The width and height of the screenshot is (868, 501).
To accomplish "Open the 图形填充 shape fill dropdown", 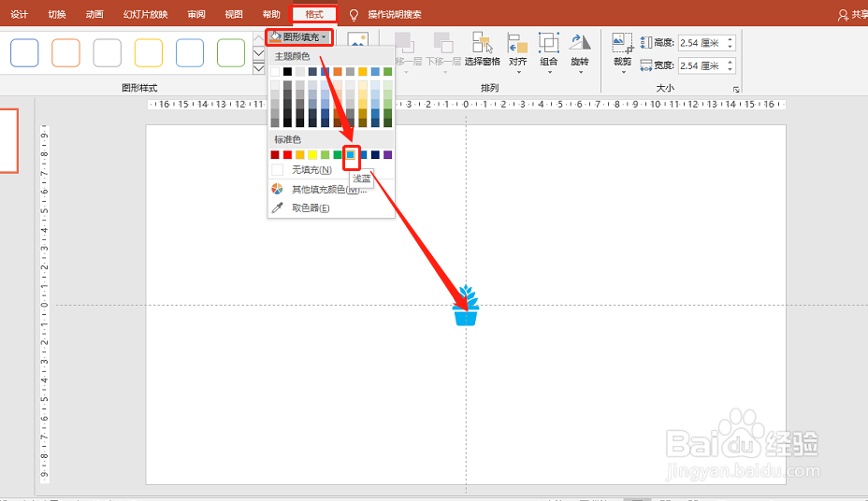I will point(299,37).
